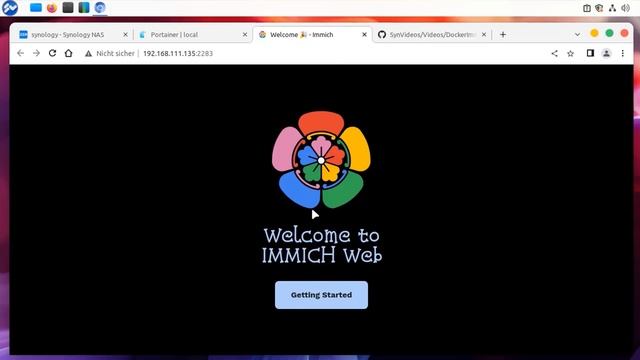The image size is (640, 360).
Task: Open the Zorin start menu icon
Action: tap(10, 7)
